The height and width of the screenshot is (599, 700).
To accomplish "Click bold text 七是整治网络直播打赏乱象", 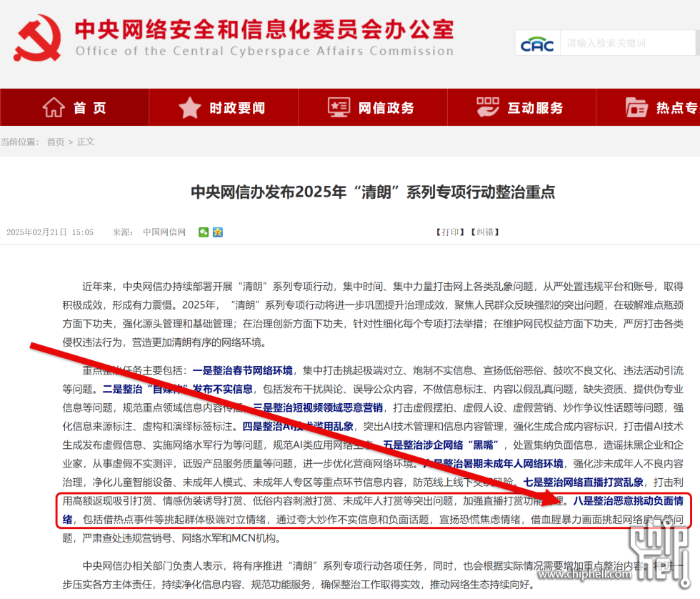I will pos(584,482).
